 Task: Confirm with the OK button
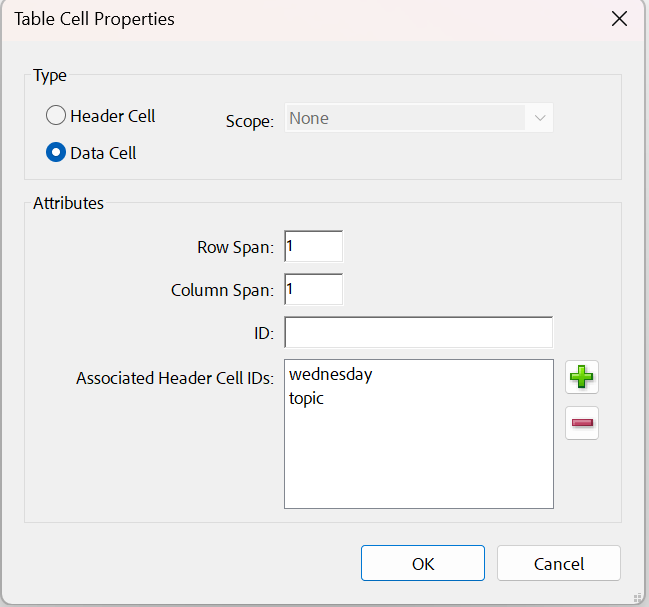(x=423, y=563)
